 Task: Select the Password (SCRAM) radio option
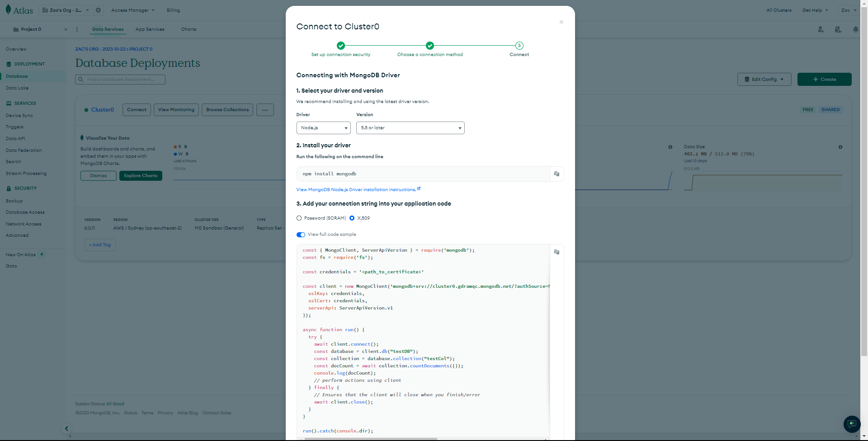pos(299,218)
